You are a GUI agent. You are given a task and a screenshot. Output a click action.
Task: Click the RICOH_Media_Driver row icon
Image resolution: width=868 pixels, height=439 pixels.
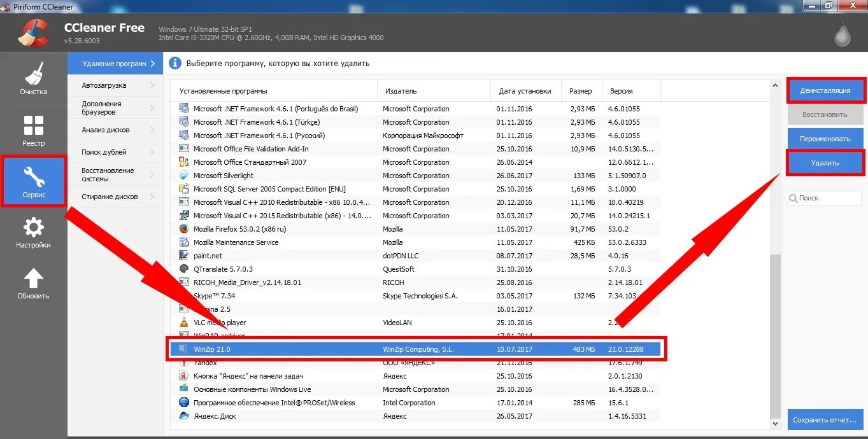(x=184, y=282)
